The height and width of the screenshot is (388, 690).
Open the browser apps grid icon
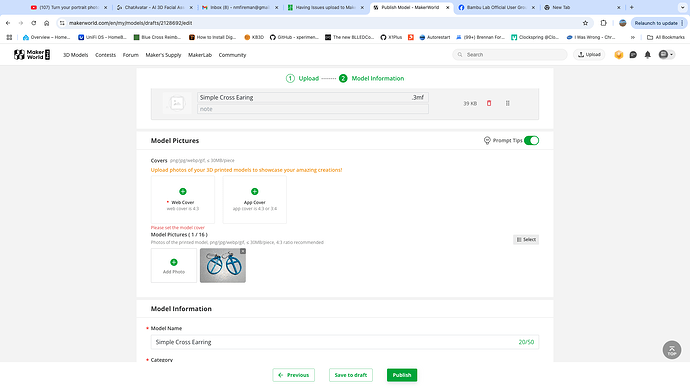pos(9,37)
